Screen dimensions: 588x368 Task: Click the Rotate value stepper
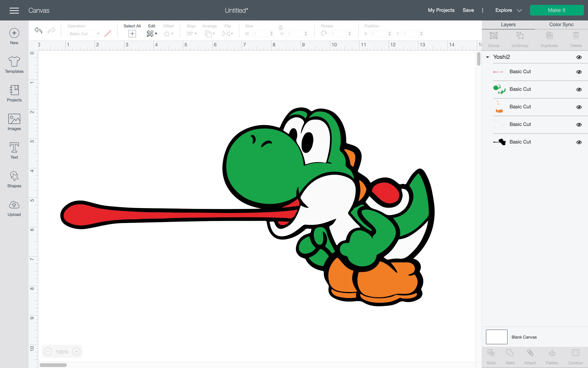click(x=349, y=34)
